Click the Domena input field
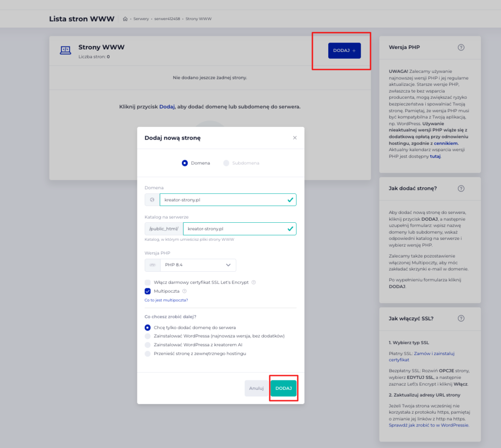Screen dimensions: 501x448 pyautogui.click(x=223, y=200)
